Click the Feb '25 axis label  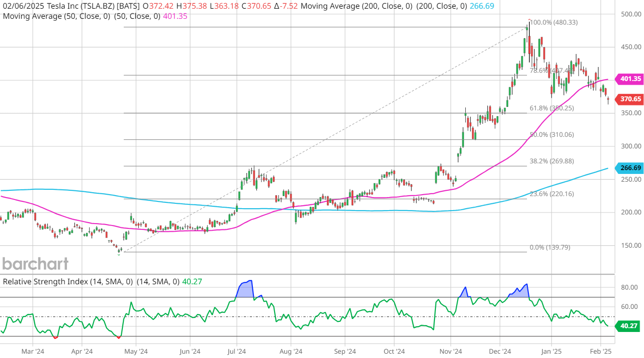click(600, 351)
